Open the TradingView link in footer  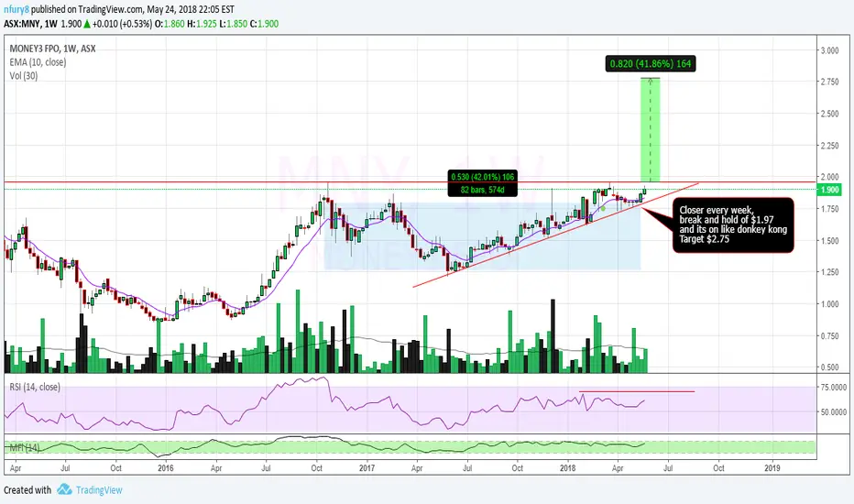[99, 490]
